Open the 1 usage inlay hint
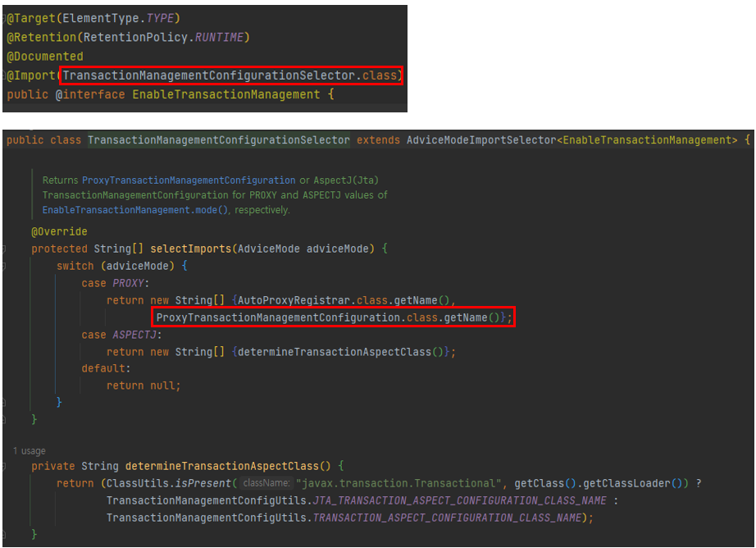Screen dimensions: 756x548 (30, 451)
